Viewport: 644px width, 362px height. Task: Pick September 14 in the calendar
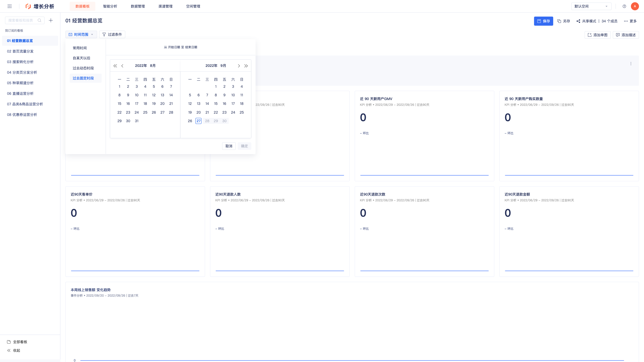tap(207, 104)
